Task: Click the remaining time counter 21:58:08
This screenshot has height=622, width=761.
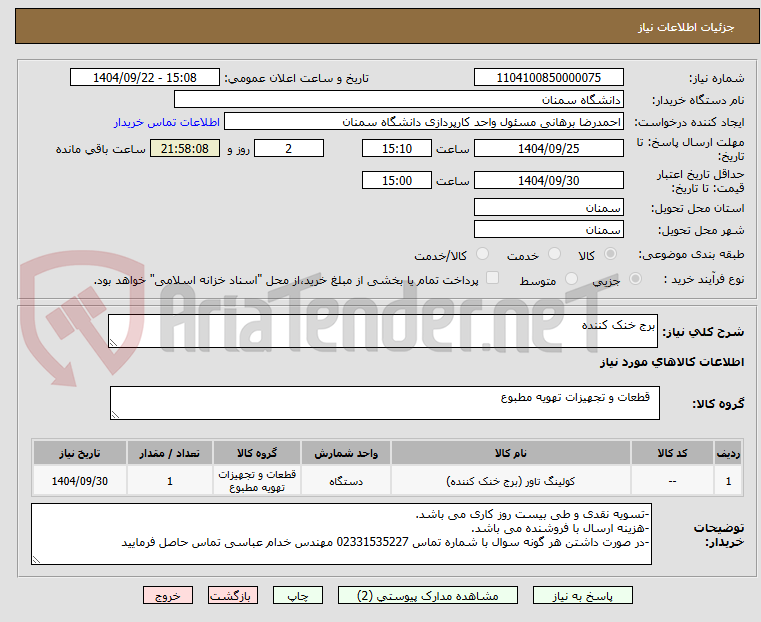Action: (184, 148)
